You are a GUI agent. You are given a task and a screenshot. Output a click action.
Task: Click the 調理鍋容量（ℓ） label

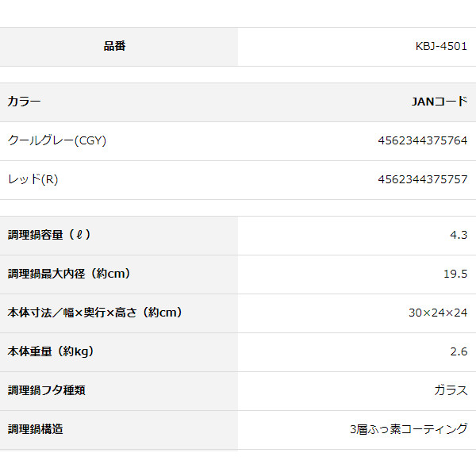click(x=49, y=235)
